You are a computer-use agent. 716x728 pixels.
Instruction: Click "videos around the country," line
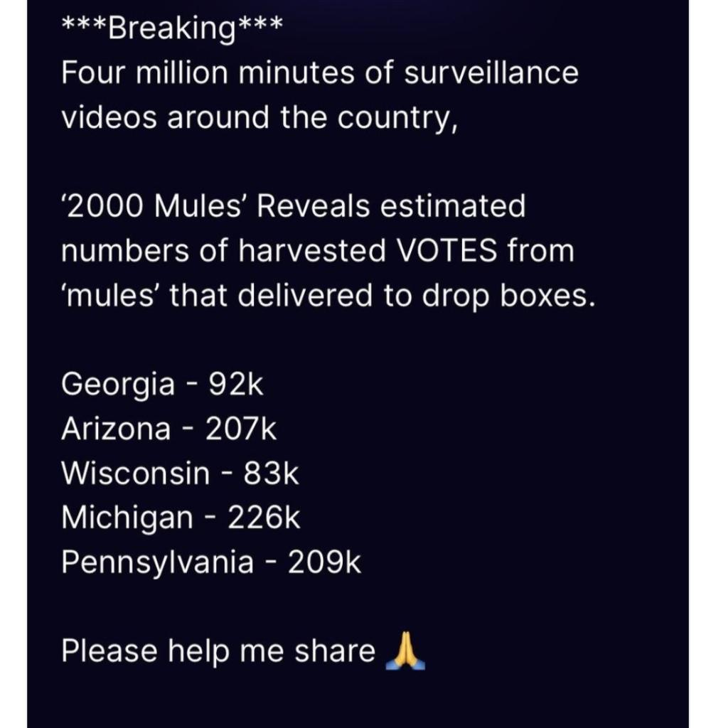(260, 118)
